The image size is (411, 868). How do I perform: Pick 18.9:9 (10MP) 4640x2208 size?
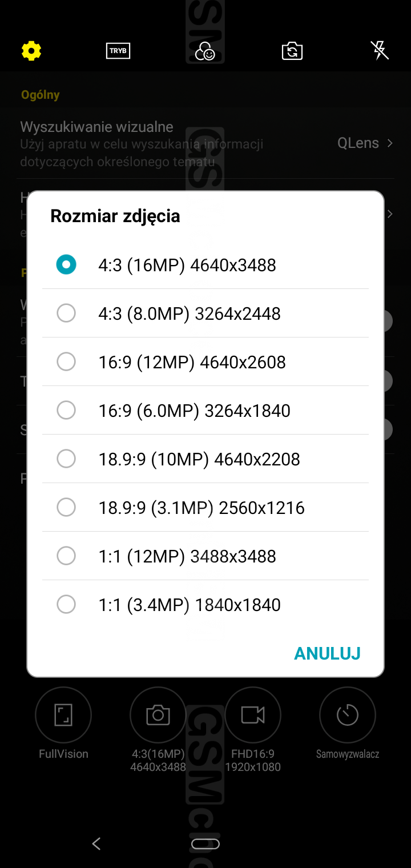point(199,459)
